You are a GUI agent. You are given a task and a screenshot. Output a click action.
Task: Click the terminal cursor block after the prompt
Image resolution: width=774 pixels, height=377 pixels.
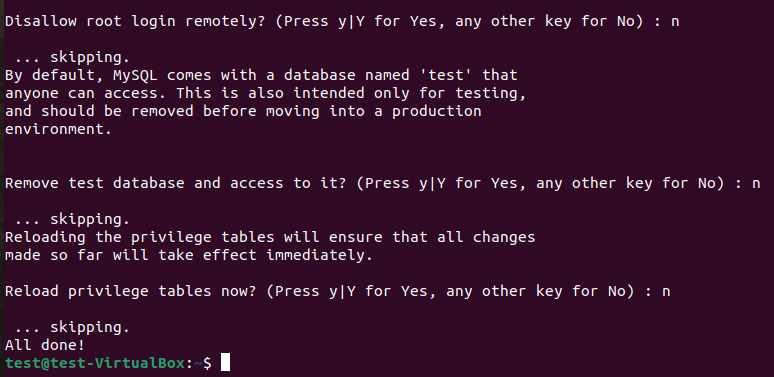tap(225, 362)
